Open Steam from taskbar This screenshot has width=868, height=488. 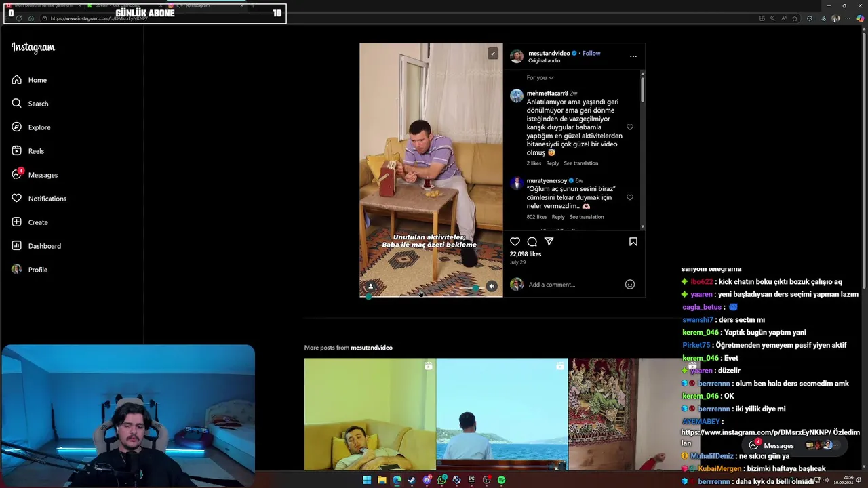click(412, 480)
